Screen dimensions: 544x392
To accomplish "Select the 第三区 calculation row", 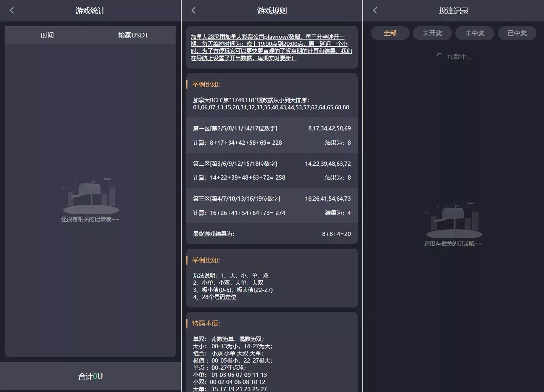I will (x=272, y=206).
